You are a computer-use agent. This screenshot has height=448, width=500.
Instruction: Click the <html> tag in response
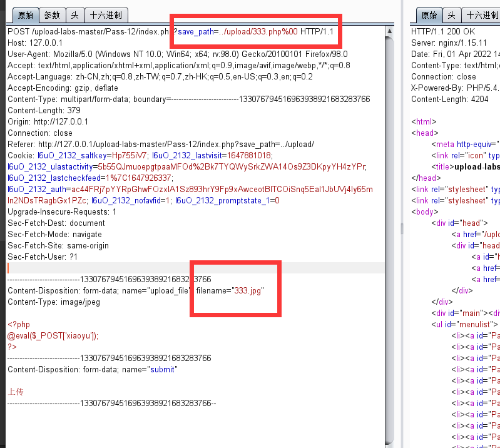click(424, 121)
